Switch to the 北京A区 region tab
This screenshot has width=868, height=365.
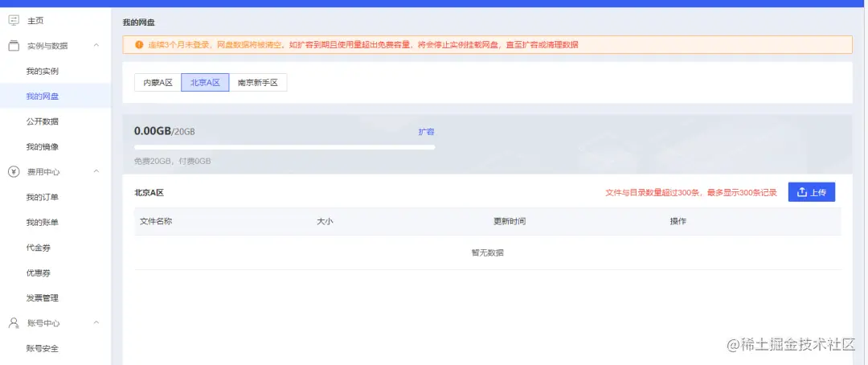(206, 83)
